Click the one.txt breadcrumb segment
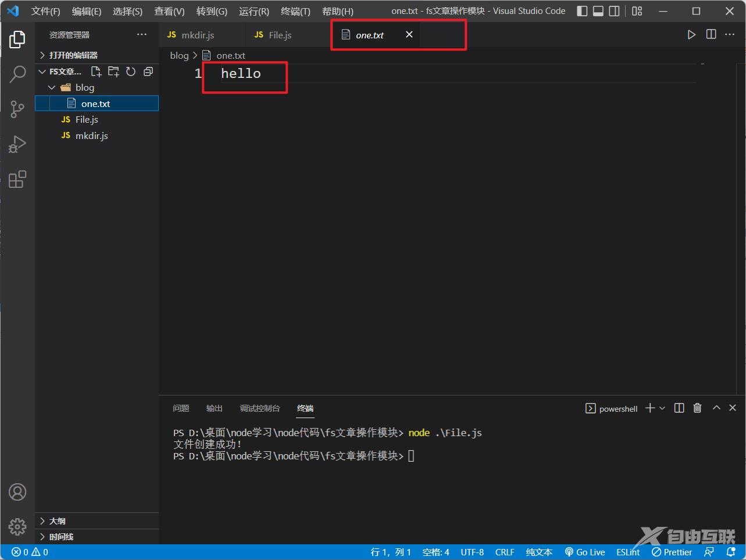Image resolution: width=746 pixels, height=560 pixels. (224, 55)
